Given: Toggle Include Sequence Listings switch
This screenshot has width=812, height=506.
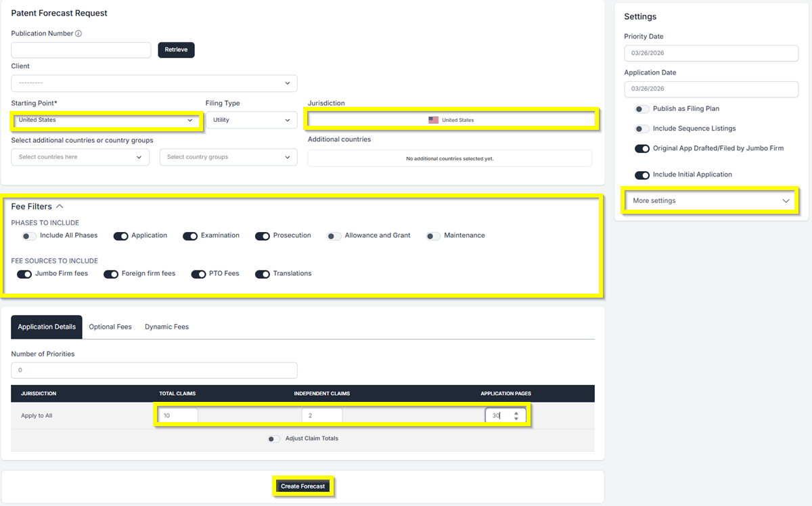Looking at the screenshot, I should pos(641,129).
